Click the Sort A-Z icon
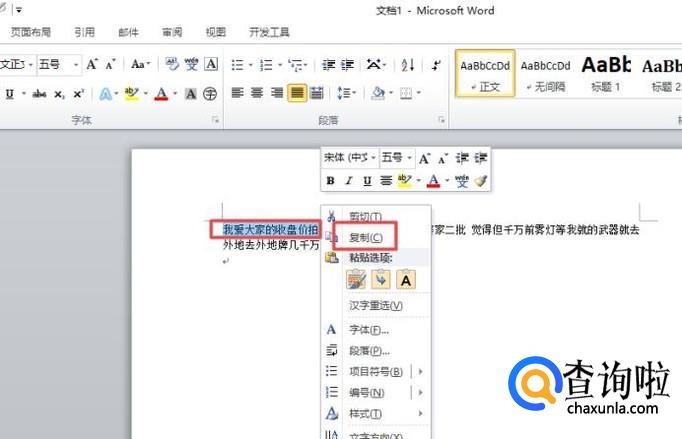Screen dimensions: 682x439 pos(408,65)
